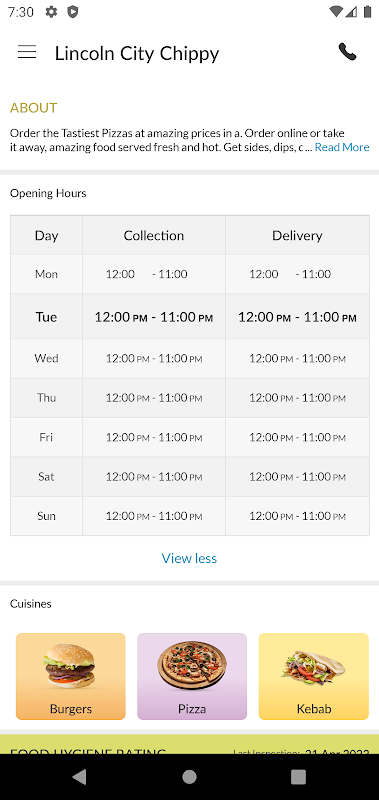
Task: Tap the Delivery column header
Action: point(297,235)
